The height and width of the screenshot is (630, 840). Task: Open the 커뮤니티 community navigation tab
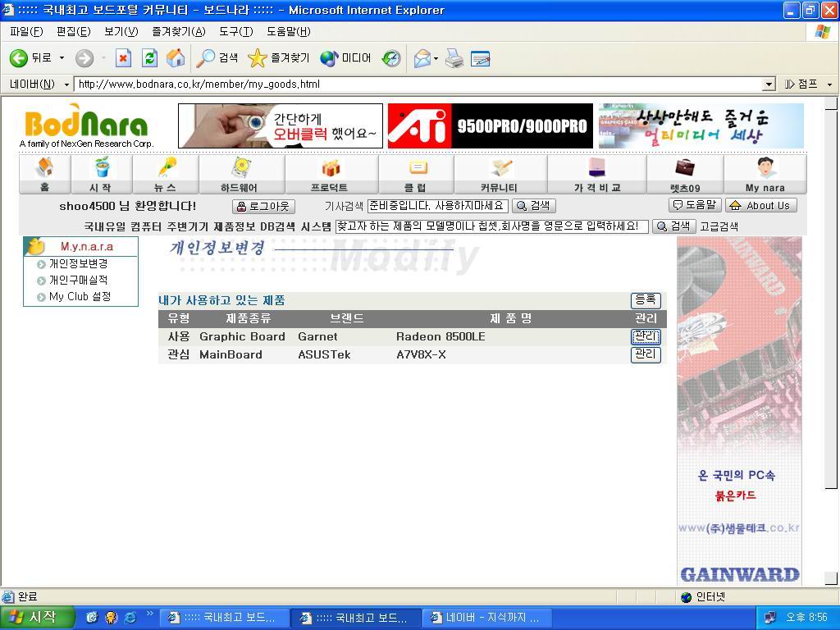500,174
